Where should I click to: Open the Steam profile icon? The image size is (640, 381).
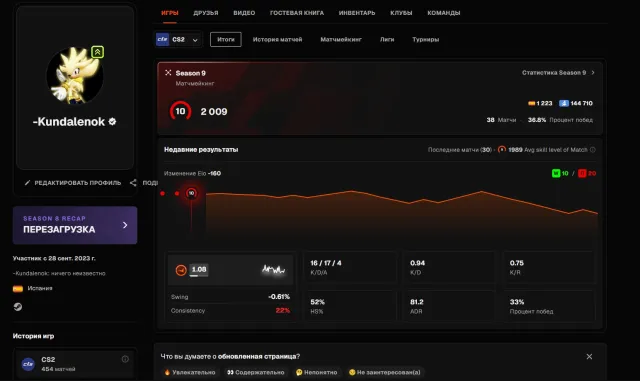point(18,307)
